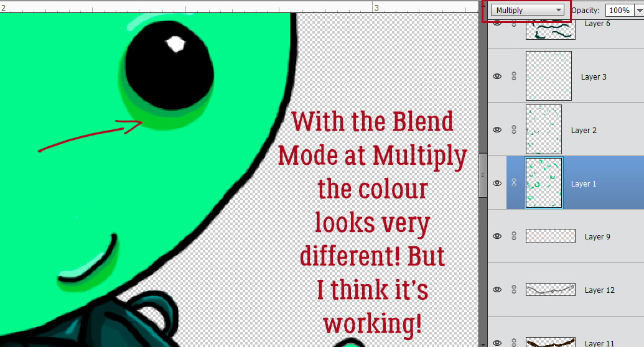
Task: Select the Layer 2 thumbnail
Action: tap(544, 129)
